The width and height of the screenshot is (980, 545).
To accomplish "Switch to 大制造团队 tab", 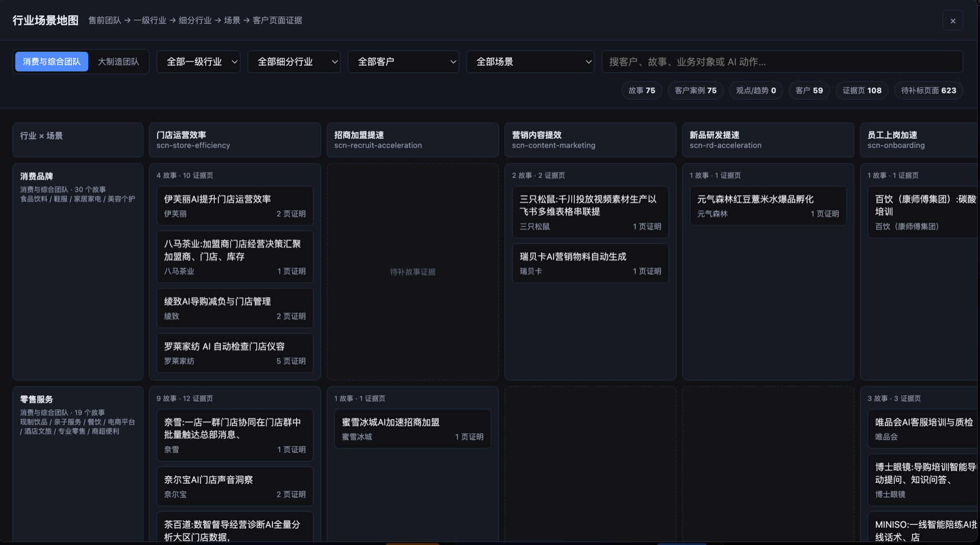I will click(118, 62).
